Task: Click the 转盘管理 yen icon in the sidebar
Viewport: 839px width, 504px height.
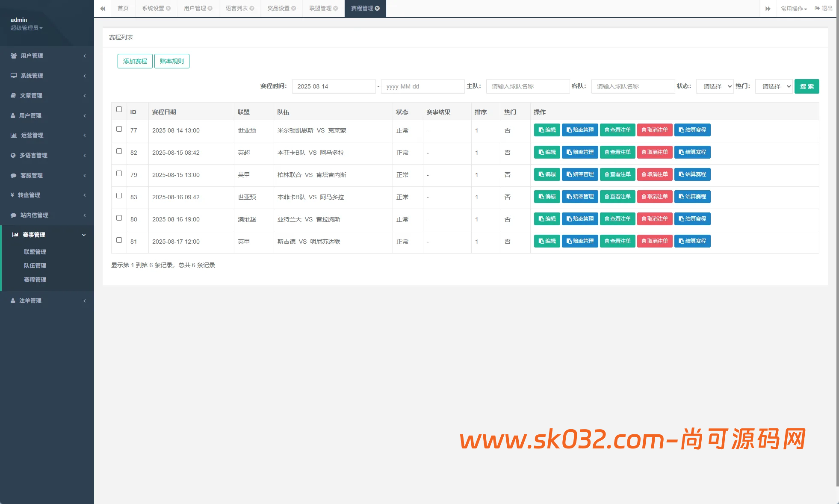Action: click(12, 195)
